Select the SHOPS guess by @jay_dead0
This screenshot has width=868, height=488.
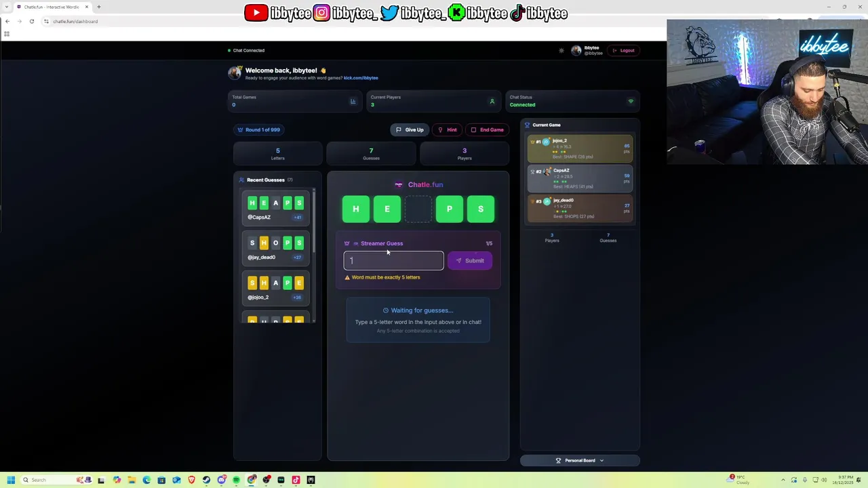(275, 247)
